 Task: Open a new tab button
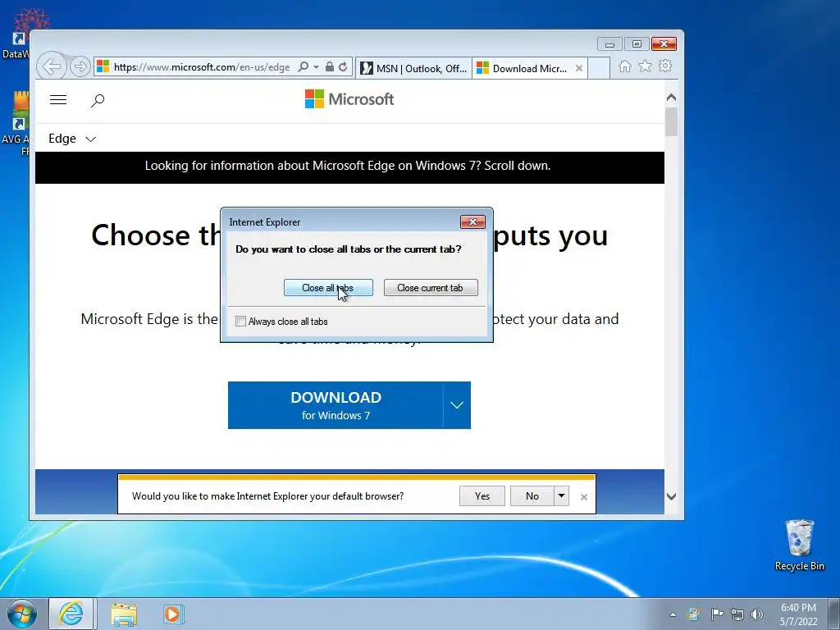[x=599, y=69]
